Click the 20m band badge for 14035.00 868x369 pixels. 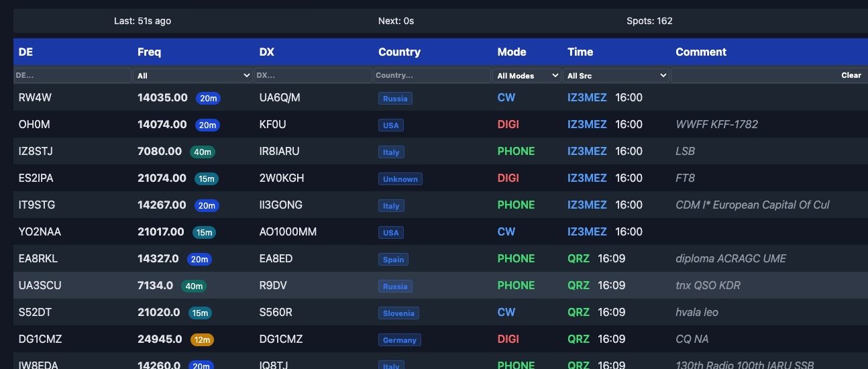(208, 99)
